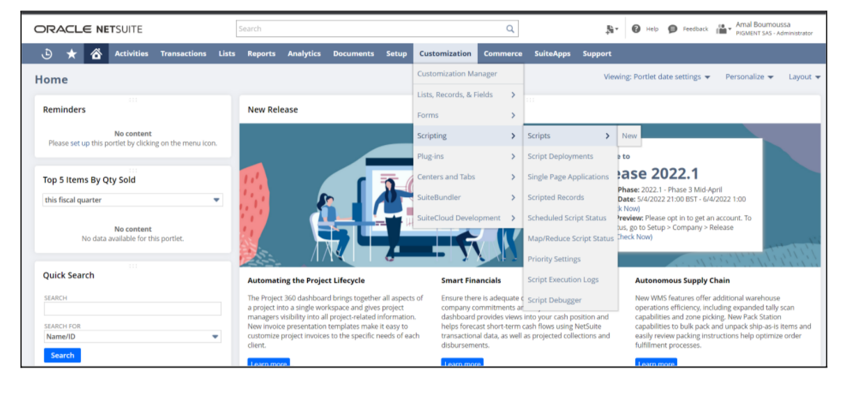Expand the Centers and Tabs submenu

click(x=468, y=177)
